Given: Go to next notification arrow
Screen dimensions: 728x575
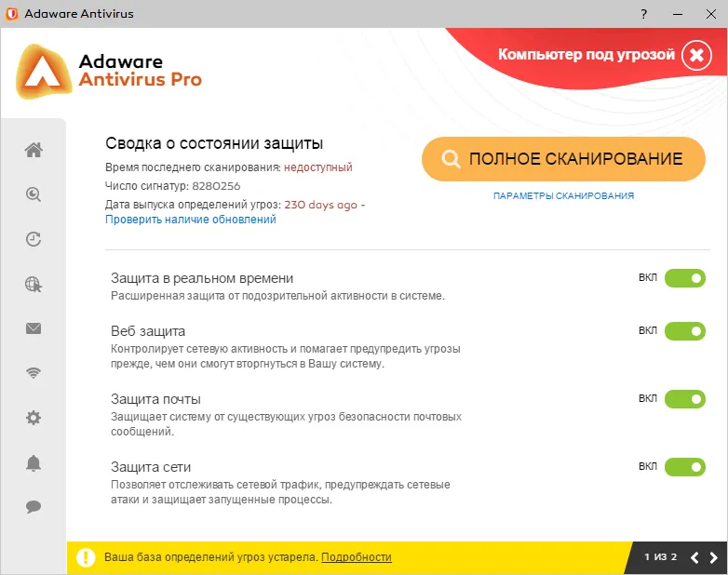Looking at the screenshot, I should coord(714,557).
